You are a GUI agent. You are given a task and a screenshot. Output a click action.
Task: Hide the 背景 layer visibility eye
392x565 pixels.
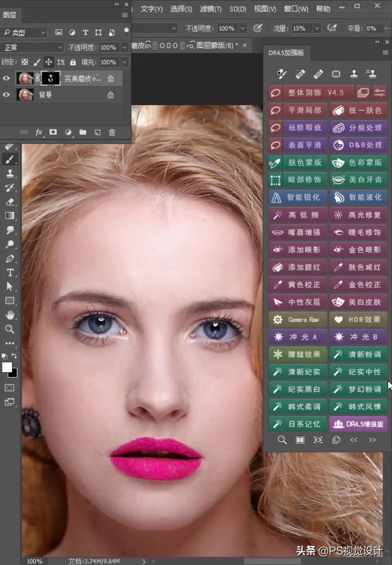6,95
